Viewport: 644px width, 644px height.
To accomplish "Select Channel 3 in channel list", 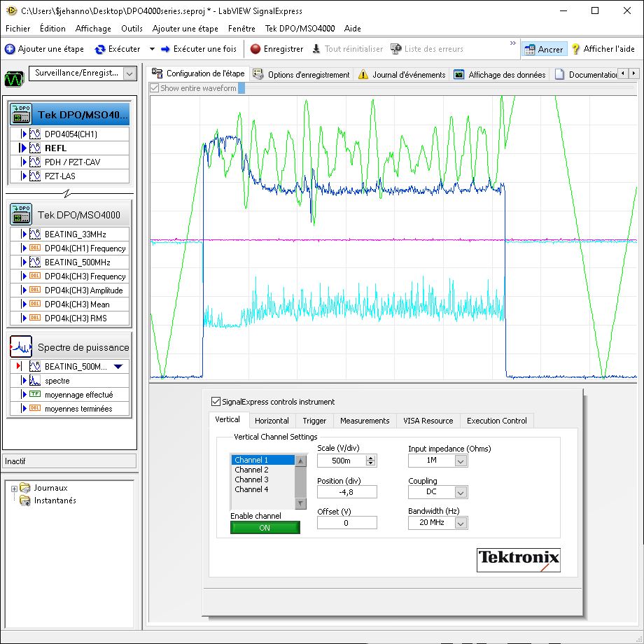I will coord(251,479).
